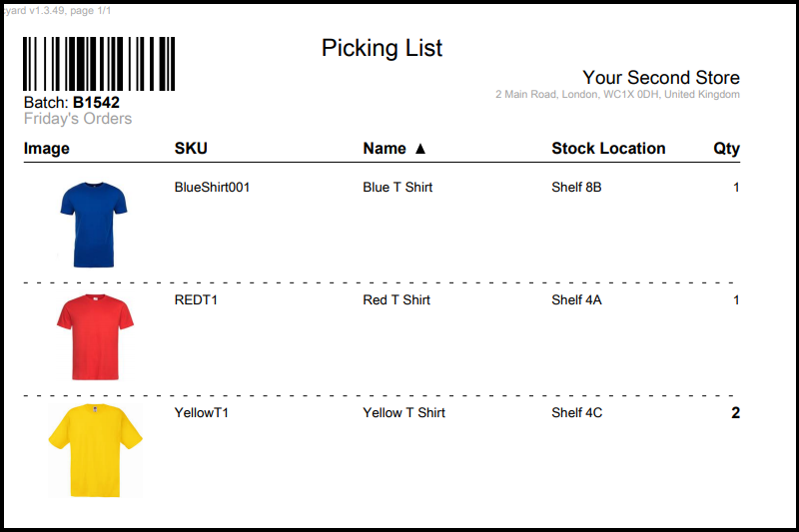Click the yellow T-shirt product image
The image size is (799, 532).
click(95, 450)
